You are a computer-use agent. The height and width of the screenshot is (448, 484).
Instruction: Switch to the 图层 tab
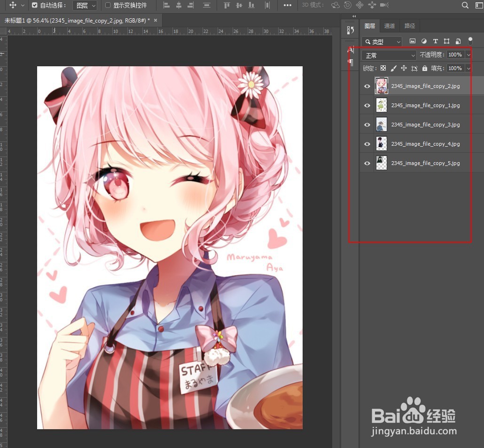tap(370, 26)
